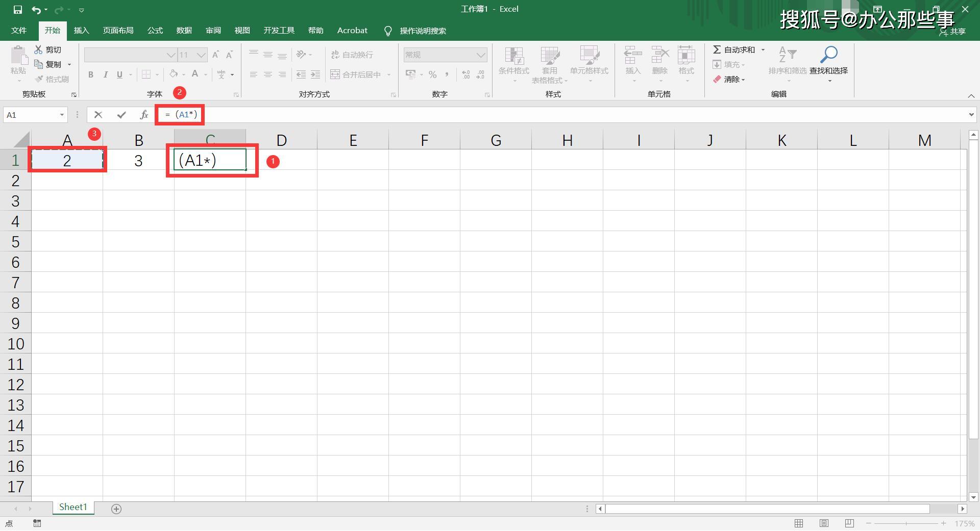Select the Sheet1 tab
This screenshot has height=531, width=980.
pos(73,507)
